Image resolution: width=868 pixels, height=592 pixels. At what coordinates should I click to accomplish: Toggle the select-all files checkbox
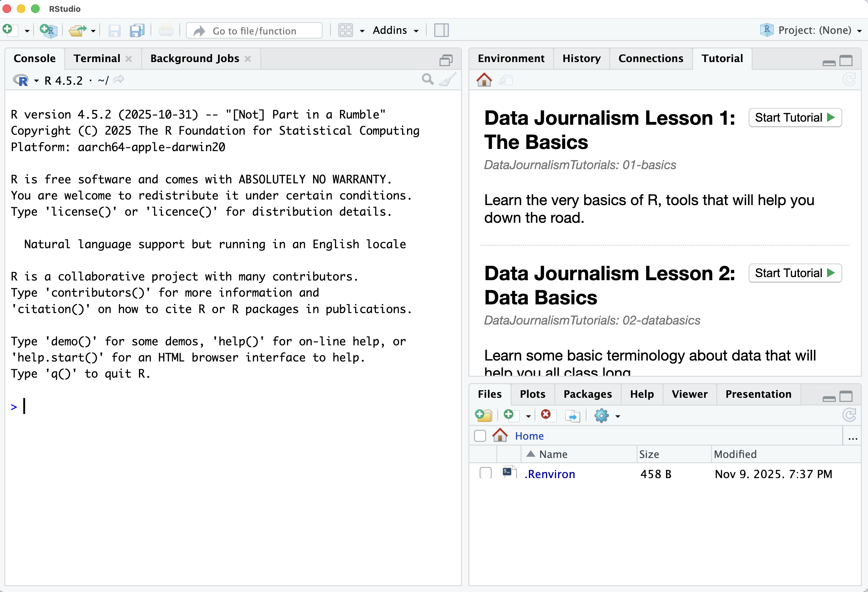click(x=480, y=436)
